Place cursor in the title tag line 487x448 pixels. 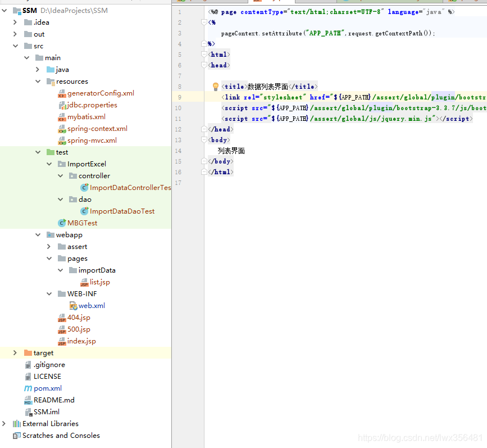coord(269,87)
